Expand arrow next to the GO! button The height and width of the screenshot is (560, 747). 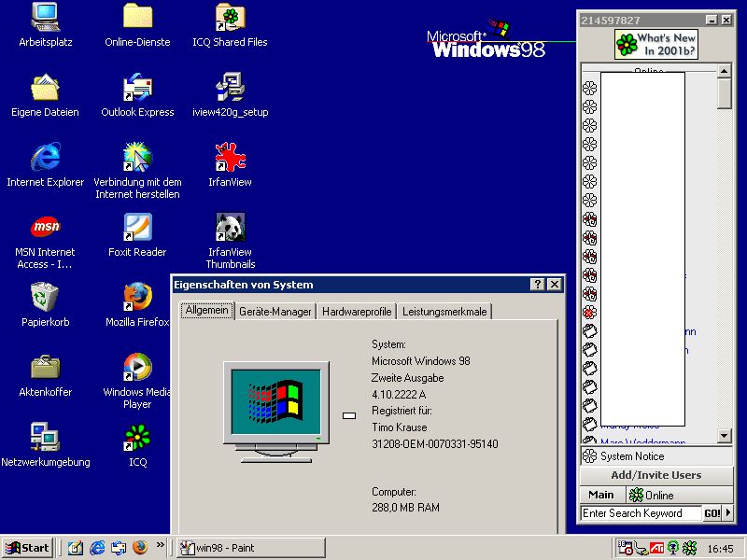tap(726, 513)
